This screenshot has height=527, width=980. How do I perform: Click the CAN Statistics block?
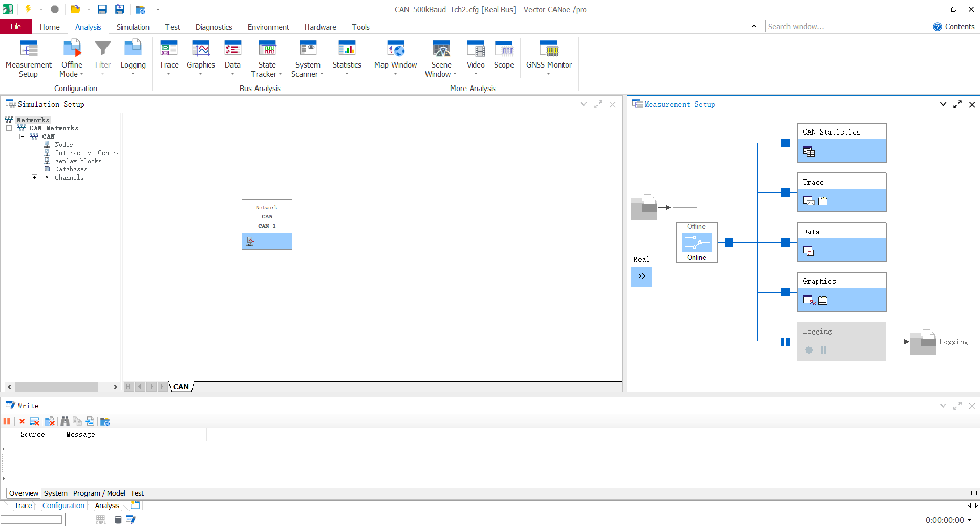[841, 143]
